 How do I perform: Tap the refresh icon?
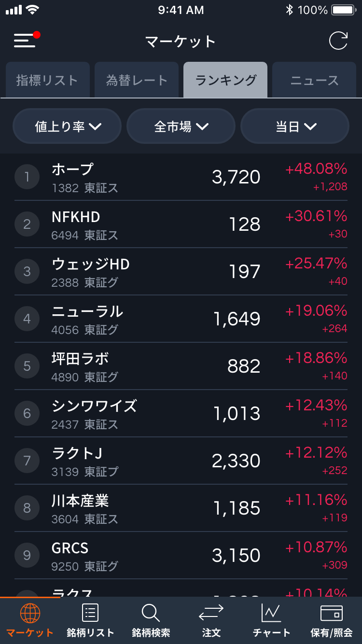tap(338, 41)
